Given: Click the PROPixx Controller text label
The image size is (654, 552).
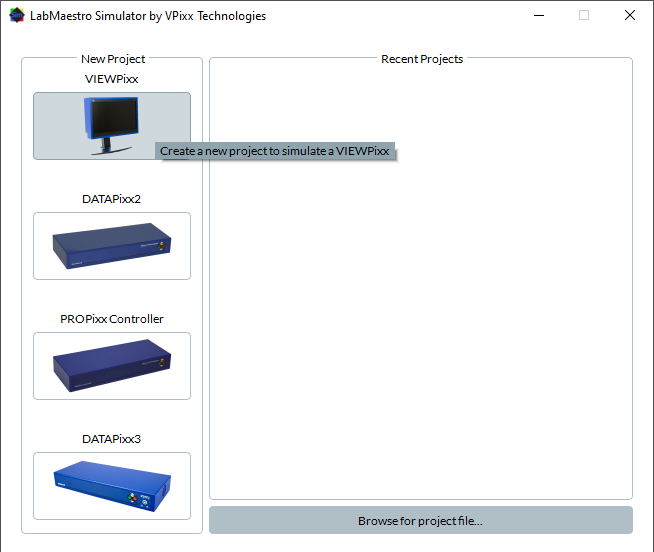Looking at the screenshot, I should [x=112, y=319].
